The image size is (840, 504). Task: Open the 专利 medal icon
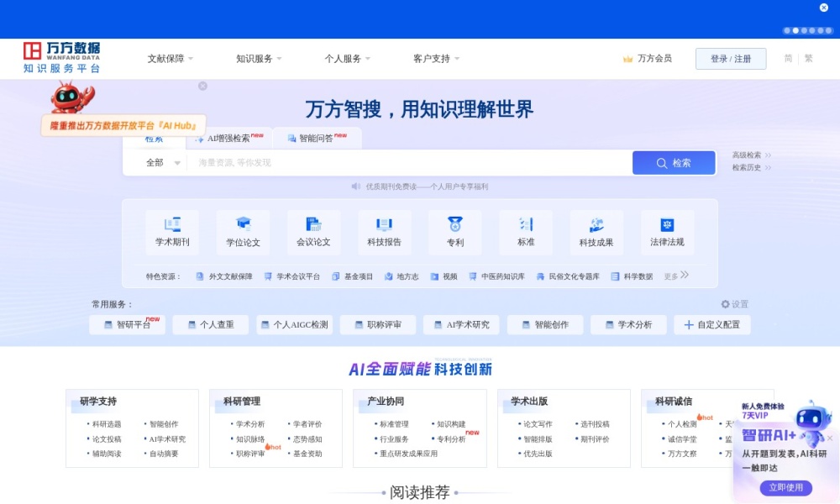(x=454, y=224)
